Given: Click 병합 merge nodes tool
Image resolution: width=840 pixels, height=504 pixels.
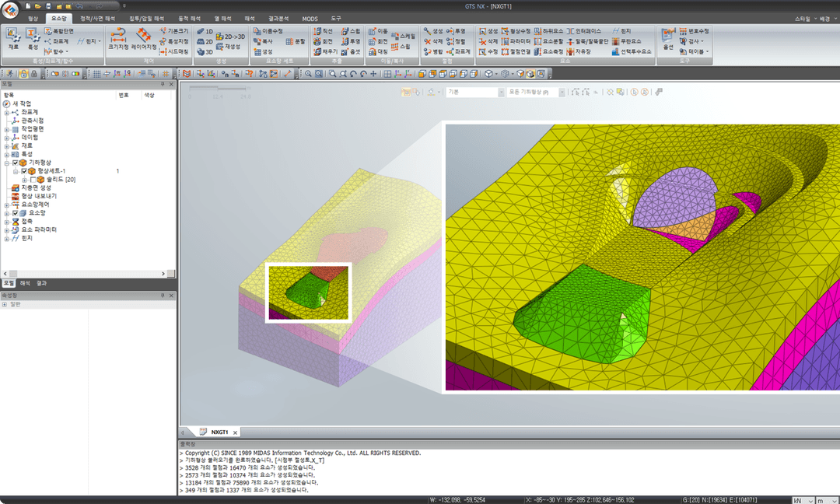Looking at the screenshot, I should coord(433,51).
